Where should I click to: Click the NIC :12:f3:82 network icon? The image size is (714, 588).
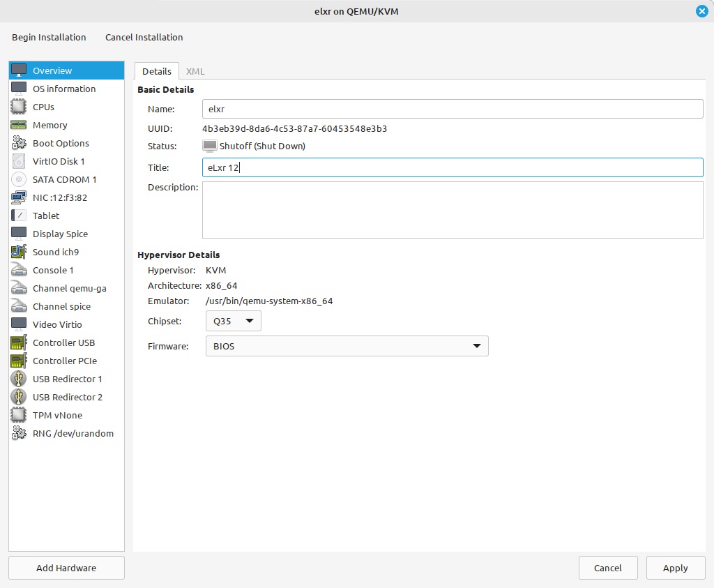click(x=19, y=197)
